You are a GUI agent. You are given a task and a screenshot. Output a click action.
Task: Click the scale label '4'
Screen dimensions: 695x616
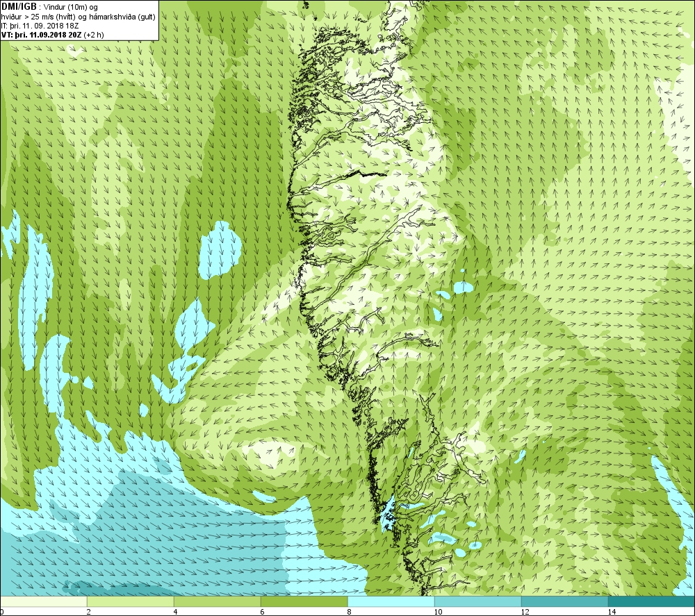coord(176,612)
